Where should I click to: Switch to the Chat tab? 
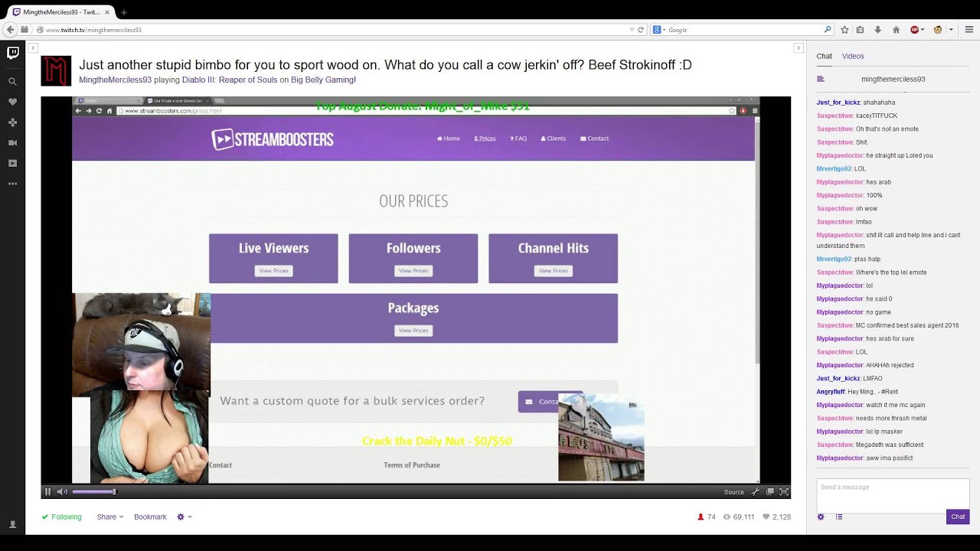tap(824, 56)
